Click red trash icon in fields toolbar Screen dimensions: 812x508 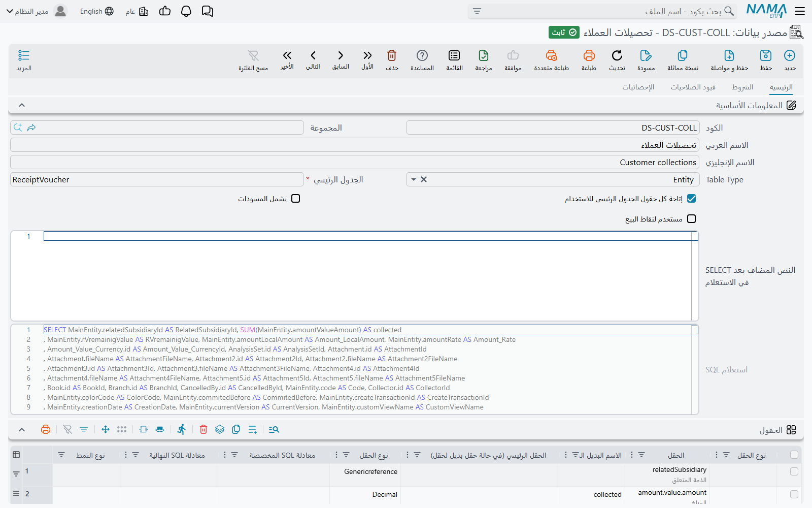pos(204,429)
